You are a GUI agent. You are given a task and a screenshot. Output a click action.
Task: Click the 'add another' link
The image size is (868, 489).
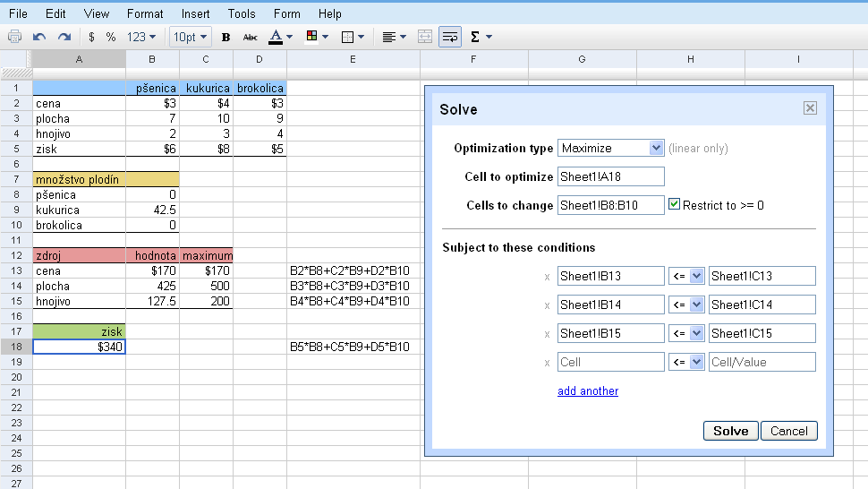pos(587,391)
